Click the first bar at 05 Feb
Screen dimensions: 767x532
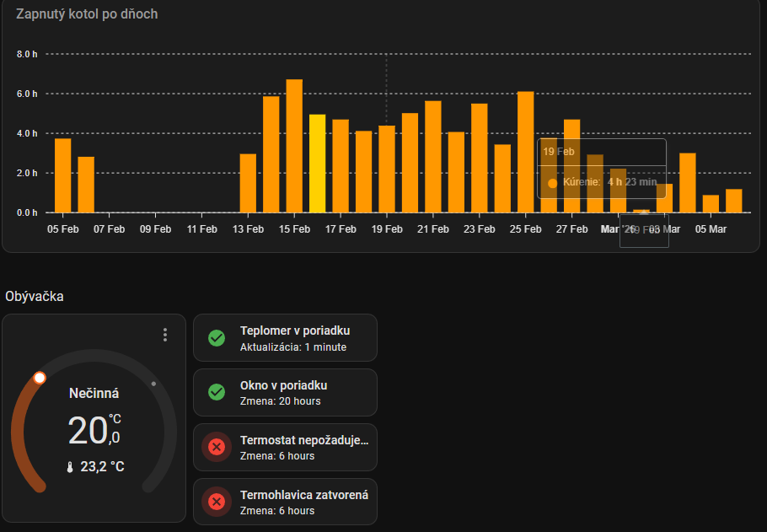click(x=63, y=175)
